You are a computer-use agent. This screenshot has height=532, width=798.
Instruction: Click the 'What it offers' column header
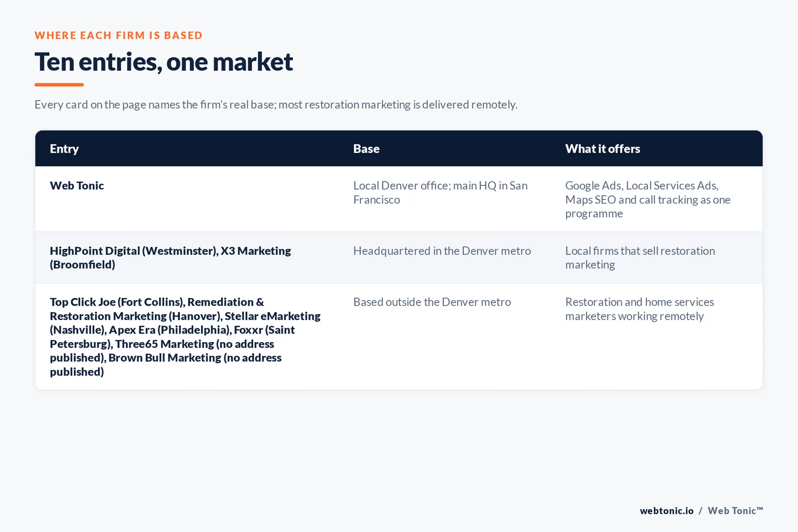pyautogui.click(x=602, y=149)
